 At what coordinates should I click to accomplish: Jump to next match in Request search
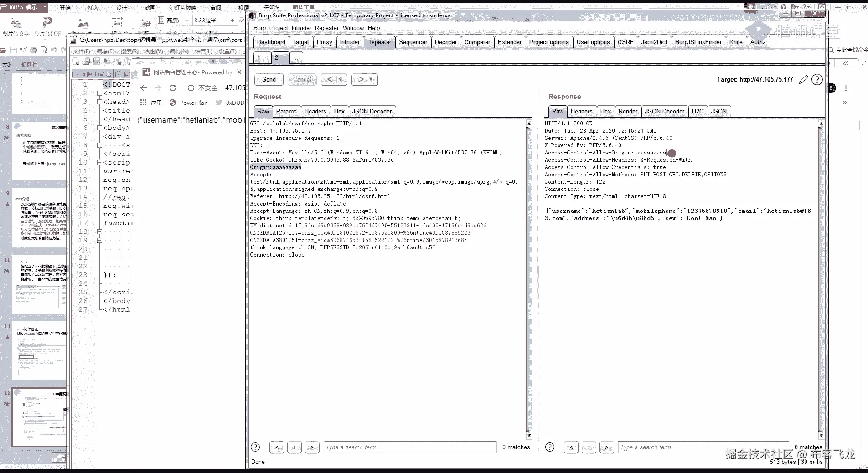coord(312,447)
